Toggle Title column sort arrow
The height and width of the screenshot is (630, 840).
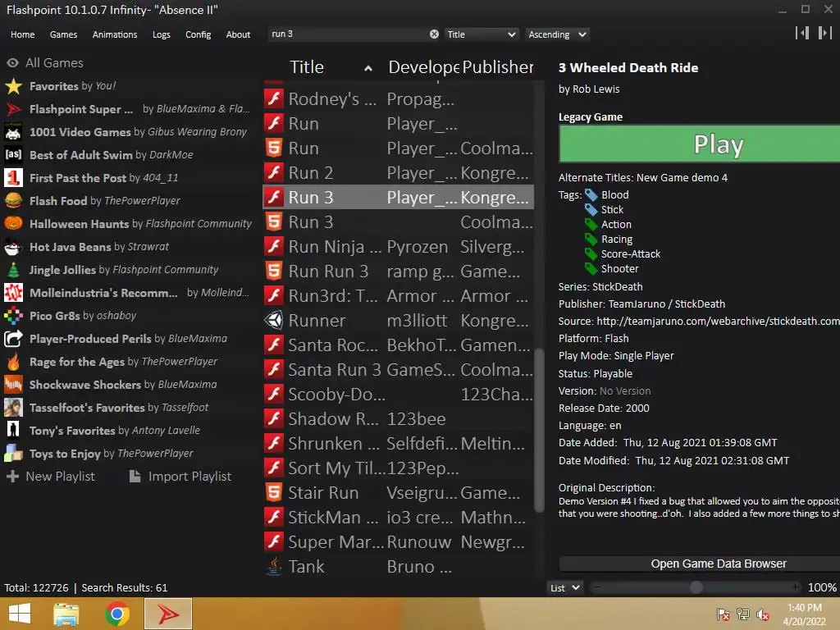coord(368,68)
